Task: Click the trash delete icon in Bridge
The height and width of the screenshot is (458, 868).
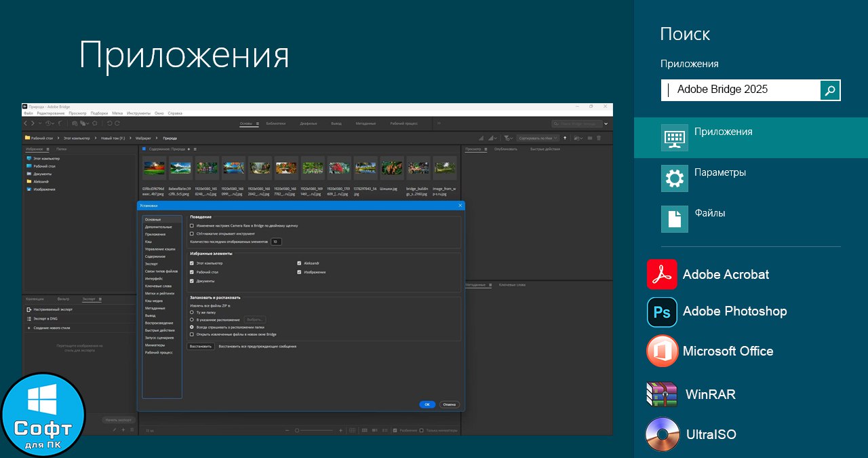Action: coord(598,138)
